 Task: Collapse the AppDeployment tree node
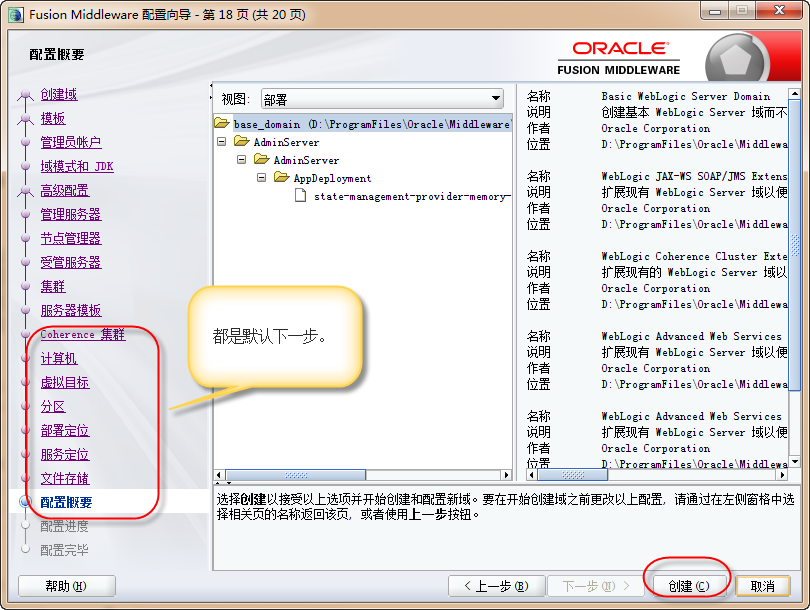click(x=261, y=178)
